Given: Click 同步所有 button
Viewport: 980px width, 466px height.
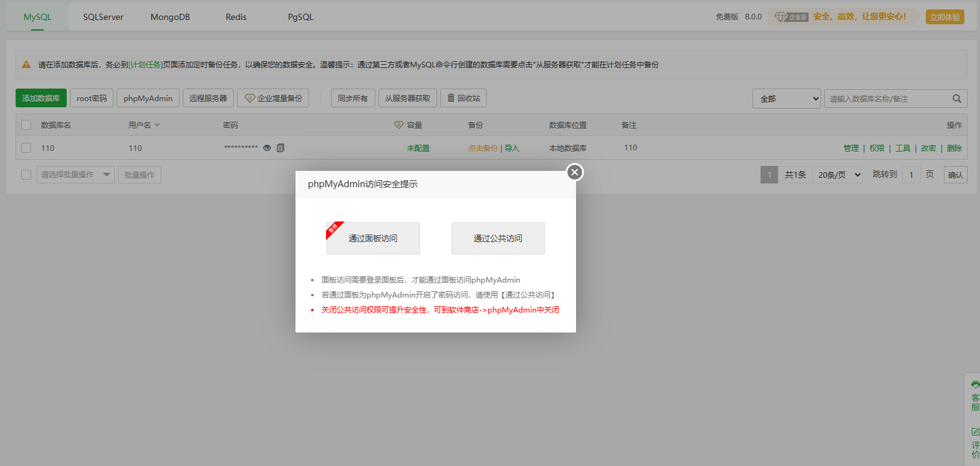Looking at the screenshot, I should [353, 98].
